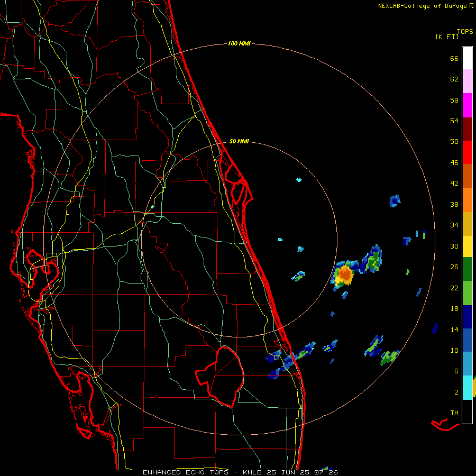Click the legend value 66

point(454,58)
